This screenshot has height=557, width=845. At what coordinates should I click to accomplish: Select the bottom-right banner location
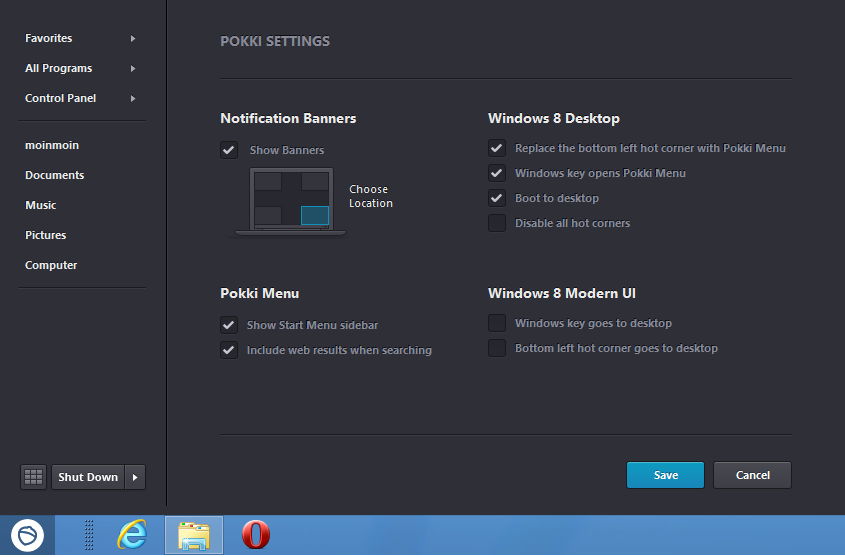tap(315, 215)
